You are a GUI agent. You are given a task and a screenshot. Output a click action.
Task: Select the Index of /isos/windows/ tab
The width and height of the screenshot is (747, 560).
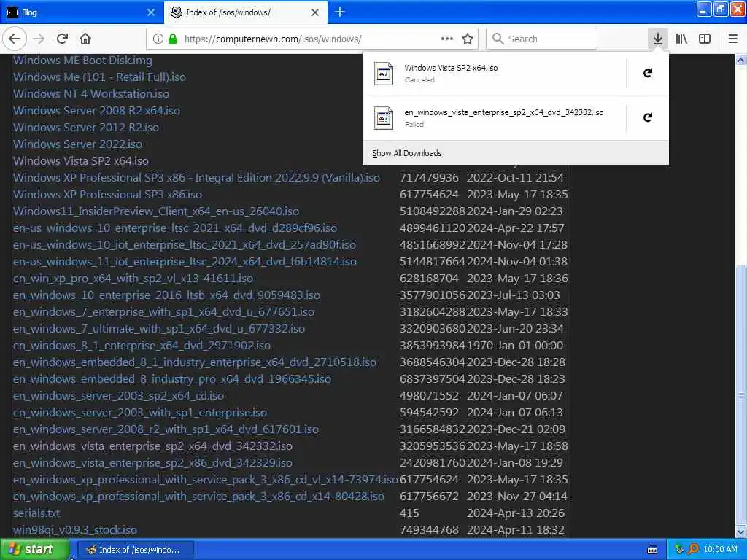point(246,12)
